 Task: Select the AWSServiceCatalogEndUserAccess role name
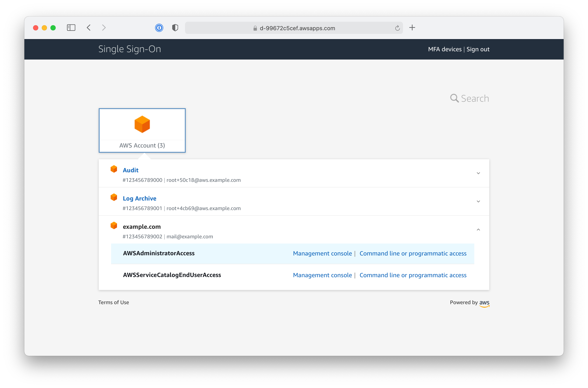click(x=172, y=275)
